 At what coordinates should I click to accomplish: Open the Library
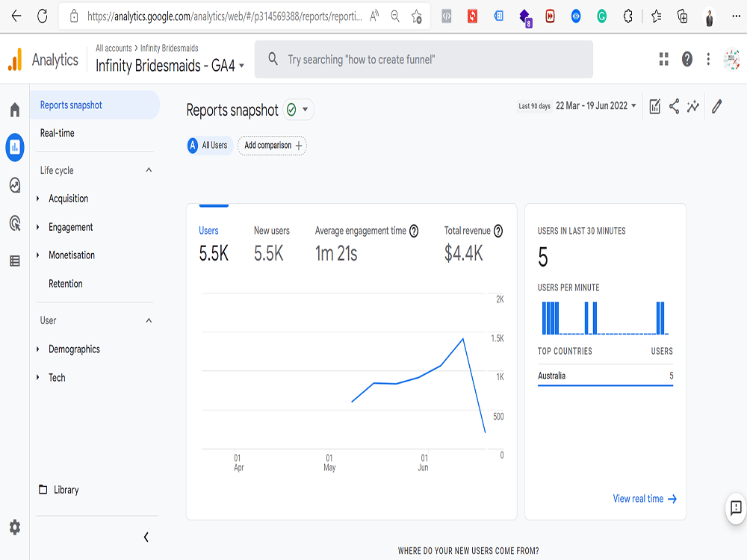tap(58, 490)
